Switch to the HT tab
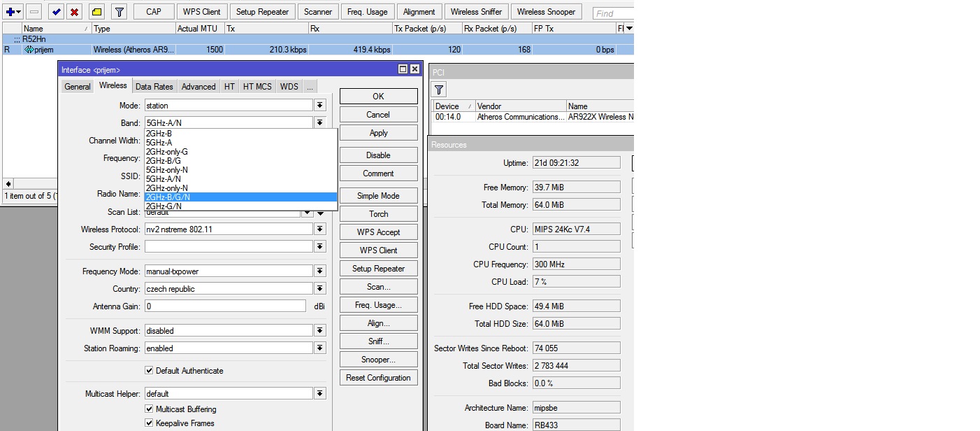This screenshot has width=980, height=431. coord(229,87)
